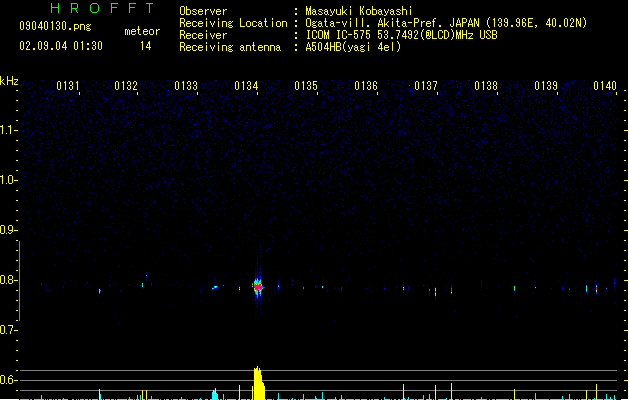Click the receiver value ICOM IC-575 53.7492 MHz USB
The width and height of the screenshot is (629, 400).
pos(402,35)
